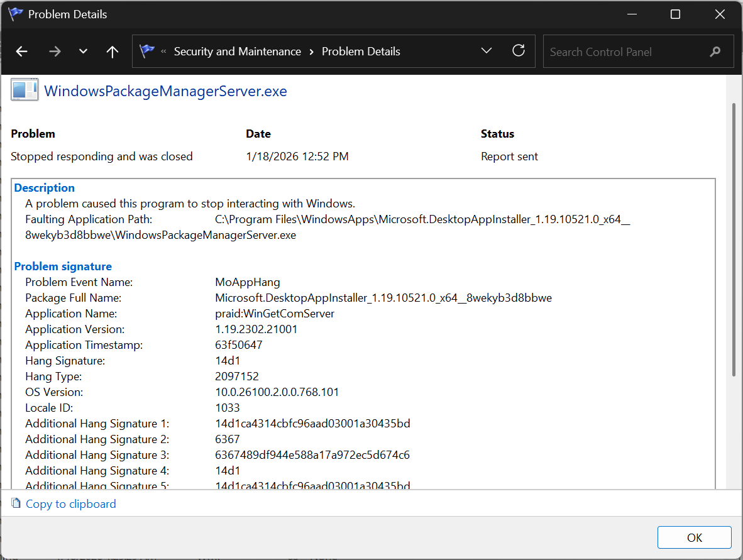Close the Problem Details window

719,14
